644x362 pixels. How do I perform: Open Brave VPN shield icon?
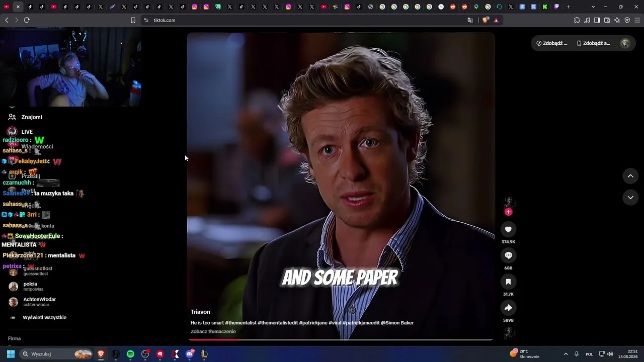627,20
